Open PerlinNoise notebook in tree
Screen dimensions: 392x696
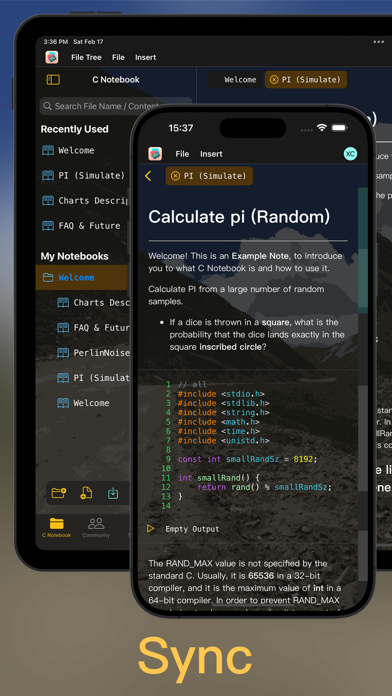93,353
